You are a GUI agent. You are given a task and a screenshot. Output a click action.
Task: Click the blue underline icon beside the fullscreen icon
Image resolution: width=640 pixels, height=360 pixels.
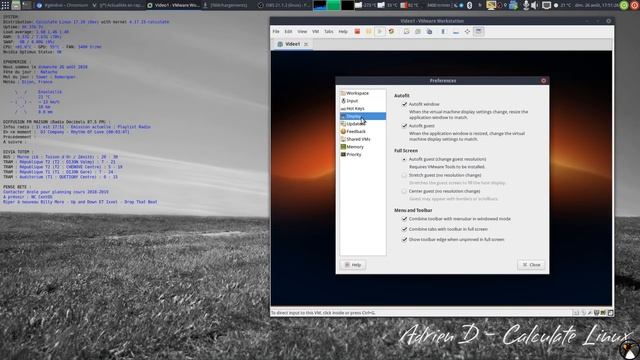456,32
